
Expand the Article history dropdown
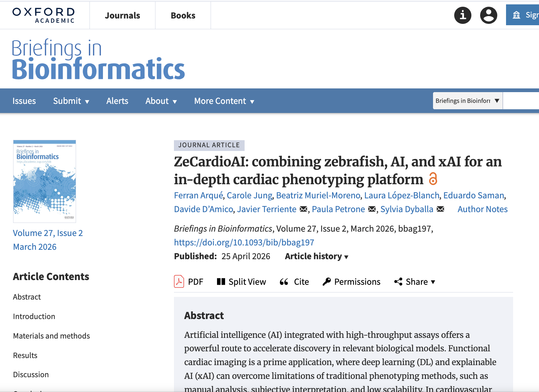click(x=317, y=256)
